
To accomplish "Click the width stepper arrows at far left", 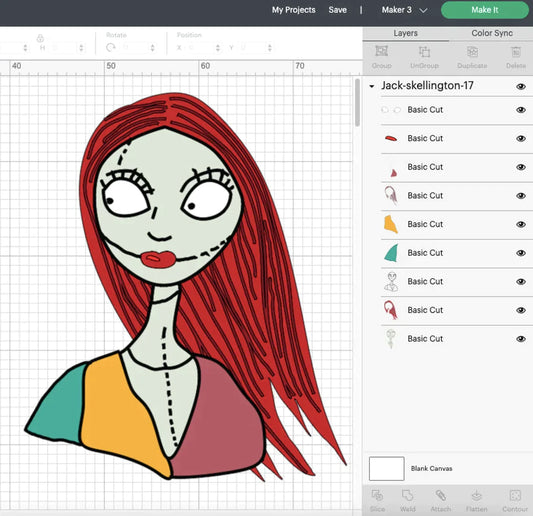I will pos(25,48).
